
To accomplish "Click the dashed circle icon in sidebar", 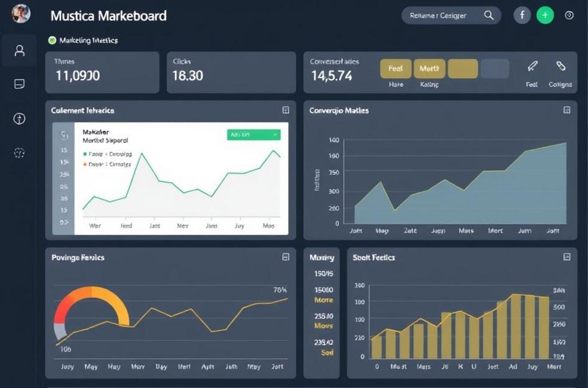I will point(20,153).
